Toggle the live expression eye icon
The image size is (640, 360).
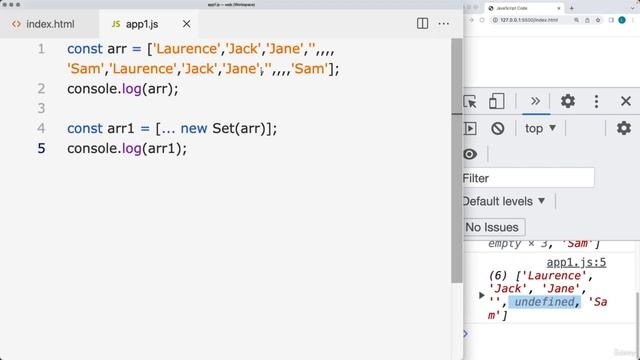pyautogui.click(x=470, y=154)
